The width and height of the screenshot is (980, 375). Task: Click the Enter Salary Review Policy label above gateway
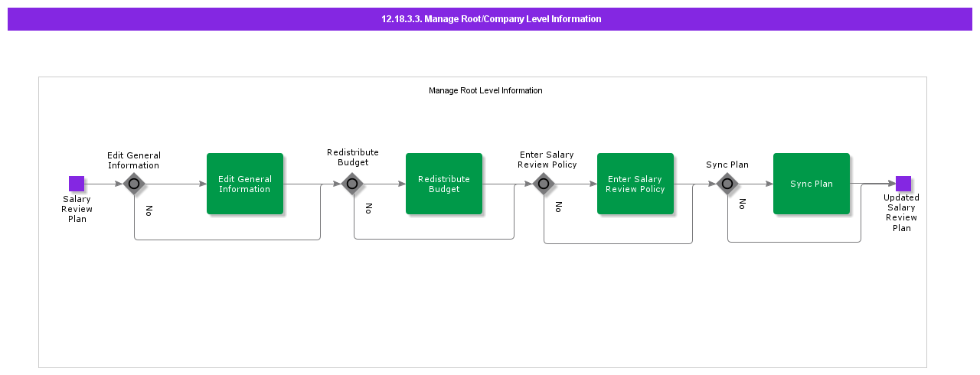(547, 159)
